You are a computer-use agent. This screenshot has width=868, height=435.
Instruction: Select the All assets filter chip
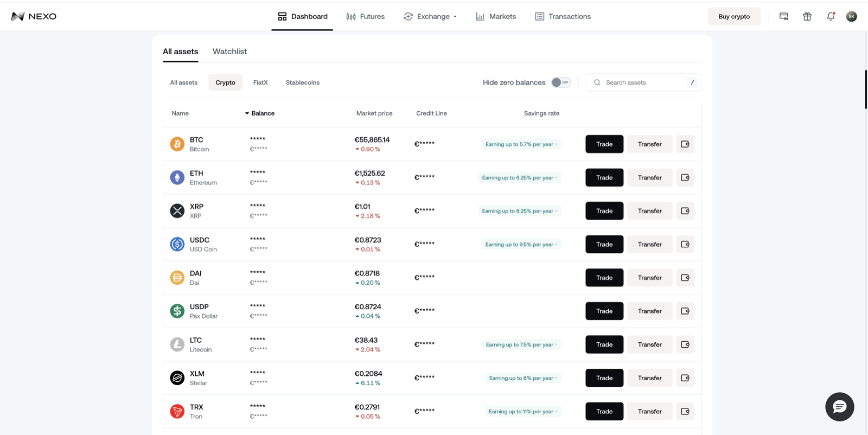[184, 82]
